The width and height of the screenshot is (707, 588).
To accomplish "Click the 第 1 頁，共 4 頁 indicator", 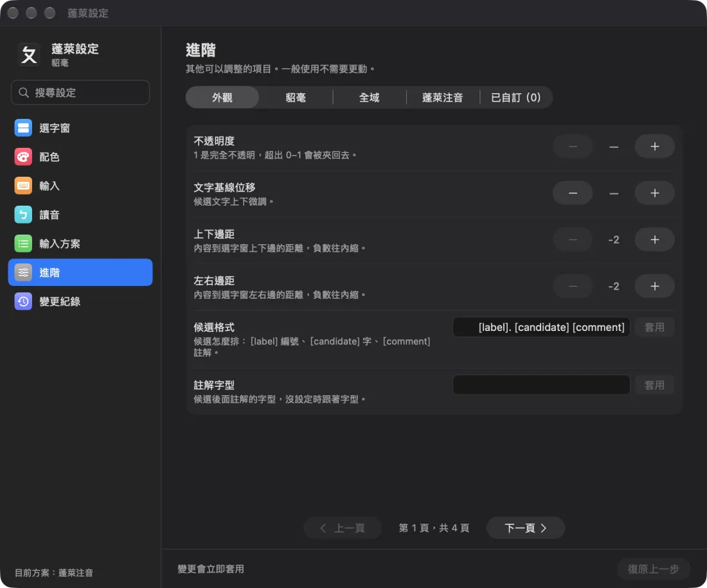I will [434, 528].
